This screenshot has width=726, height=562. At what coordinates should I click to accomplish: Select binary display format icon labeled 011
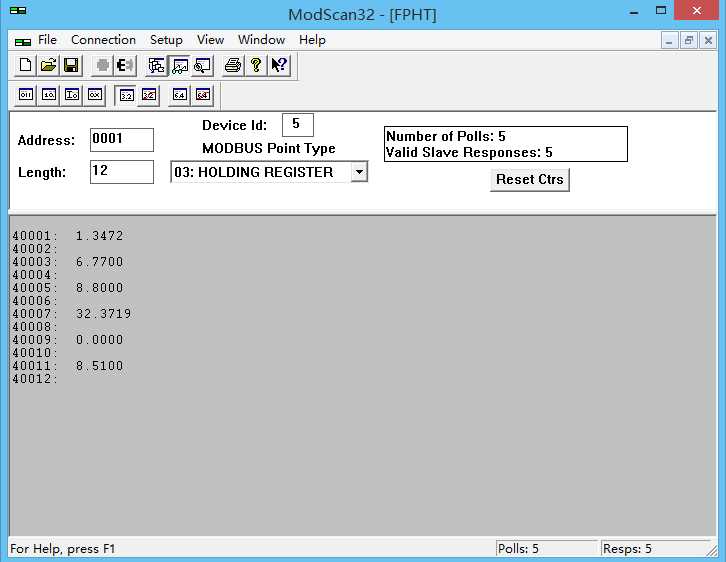point(25,95)
